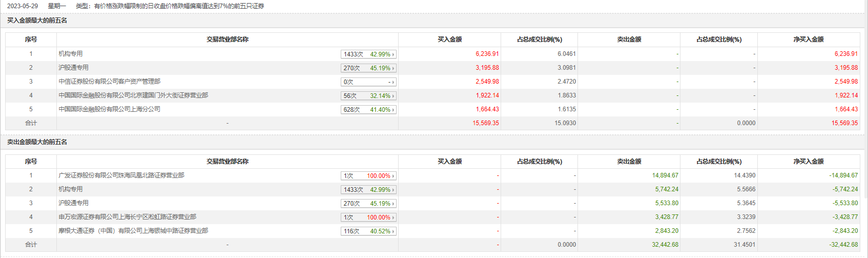Open 中国国际金融股份有限公司上海分公司 link
The height and width of the screenshot is (258, 868).
110,109
